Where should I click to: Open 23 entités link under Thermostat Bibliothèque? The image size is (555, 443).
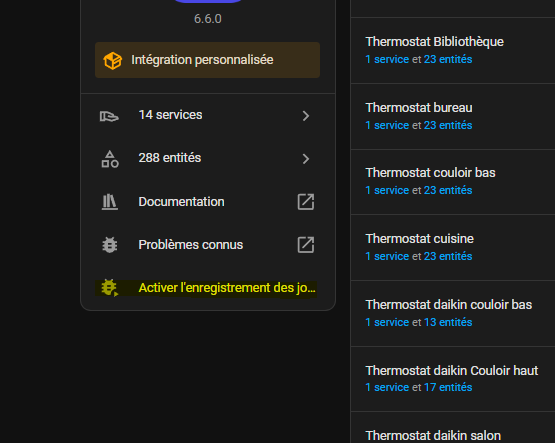tap(448, 59)
